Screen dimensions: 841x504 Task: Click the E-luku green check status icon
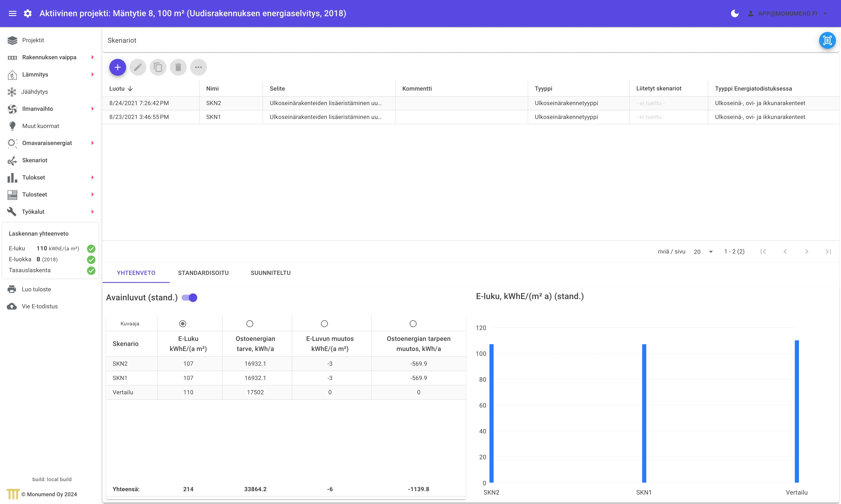(x=91, y=249)
